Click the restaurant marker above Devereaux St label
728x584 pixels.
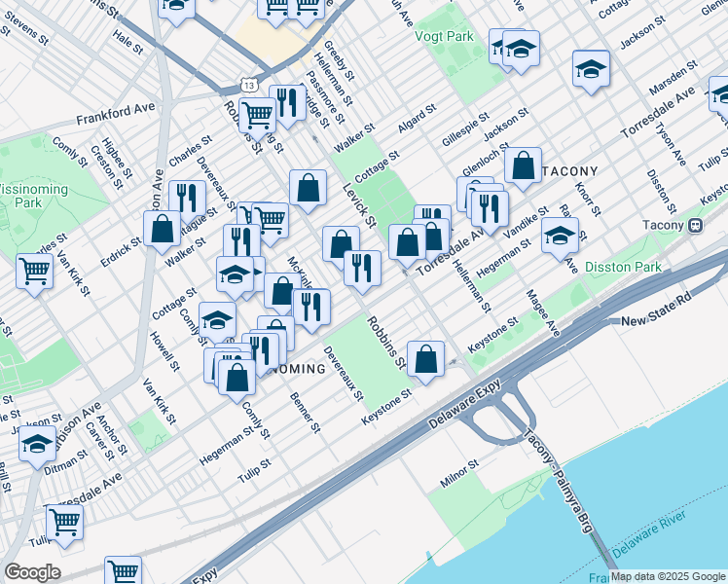(x=311, y=309)
